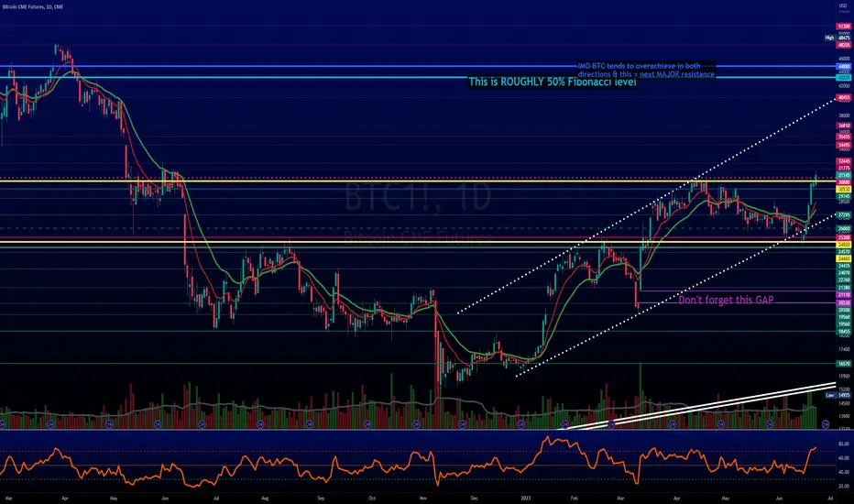The height and width of the screenshot is (504, 854).
Task: Click the RSI 80.00 scale label
Action: pos(844,444)
